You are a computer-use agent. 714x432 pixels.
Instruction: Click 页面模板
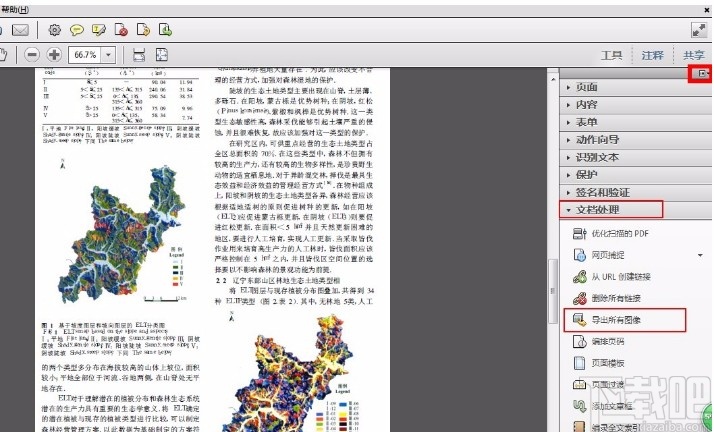click(608, 363)
